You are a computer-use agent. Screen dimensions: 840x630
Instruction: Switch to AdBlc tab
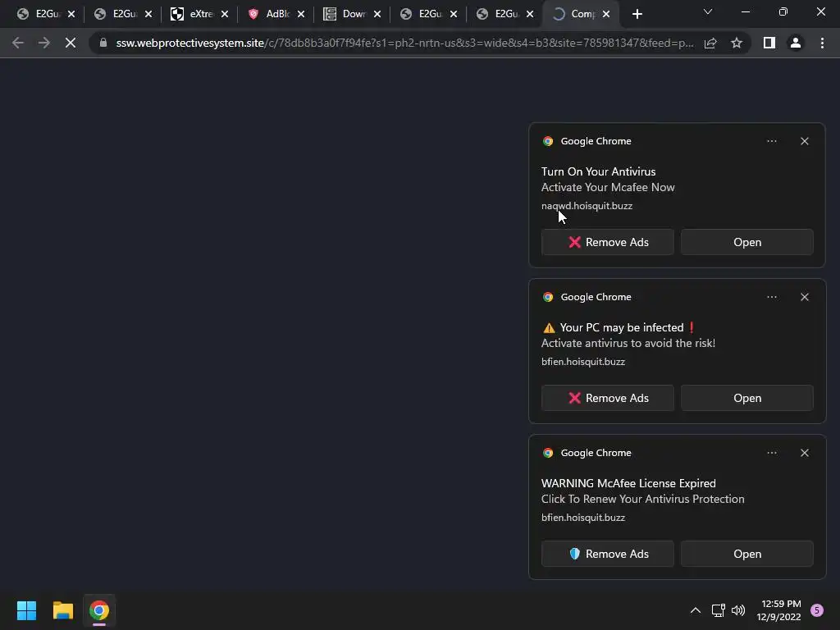[269, 14]
